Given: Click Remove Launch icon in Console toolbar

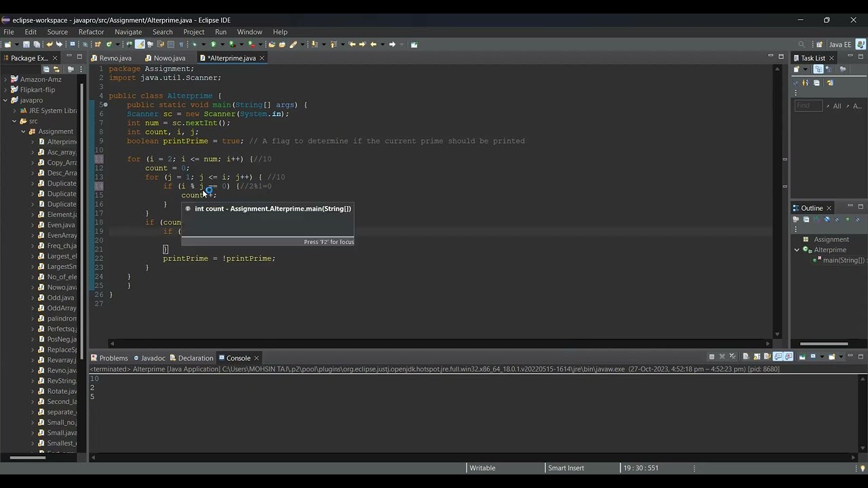Looking at the screenshot, I should tap(722, 357).
